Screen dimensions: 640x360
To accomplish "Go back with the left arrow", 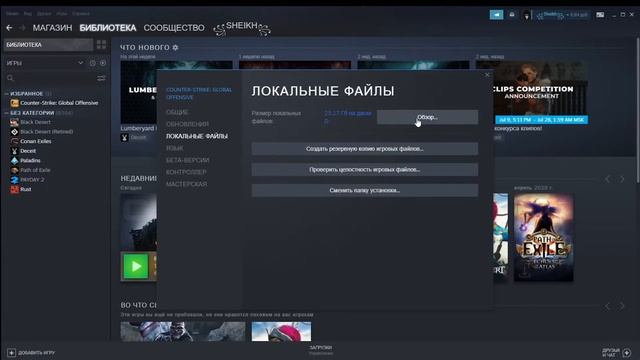I will coord(9,28).
